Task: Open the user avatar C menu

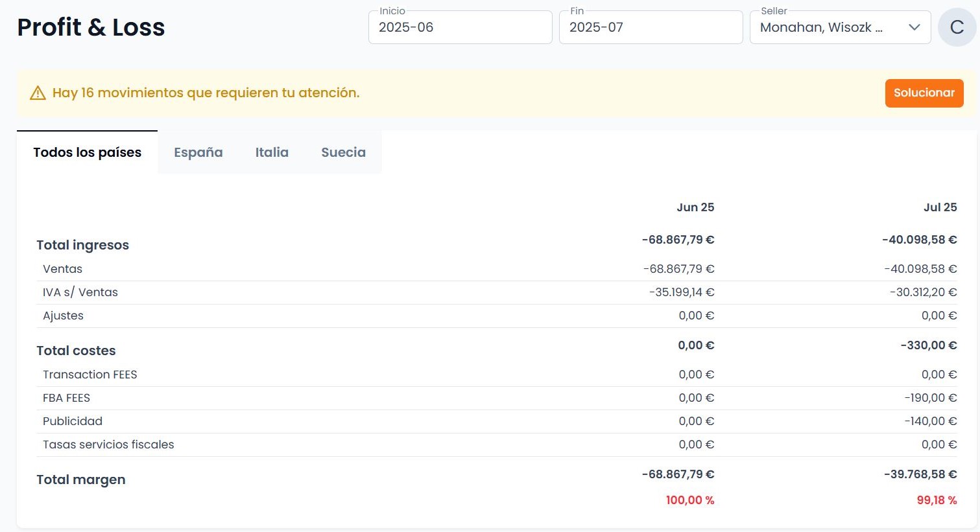Action: point(957,27)
